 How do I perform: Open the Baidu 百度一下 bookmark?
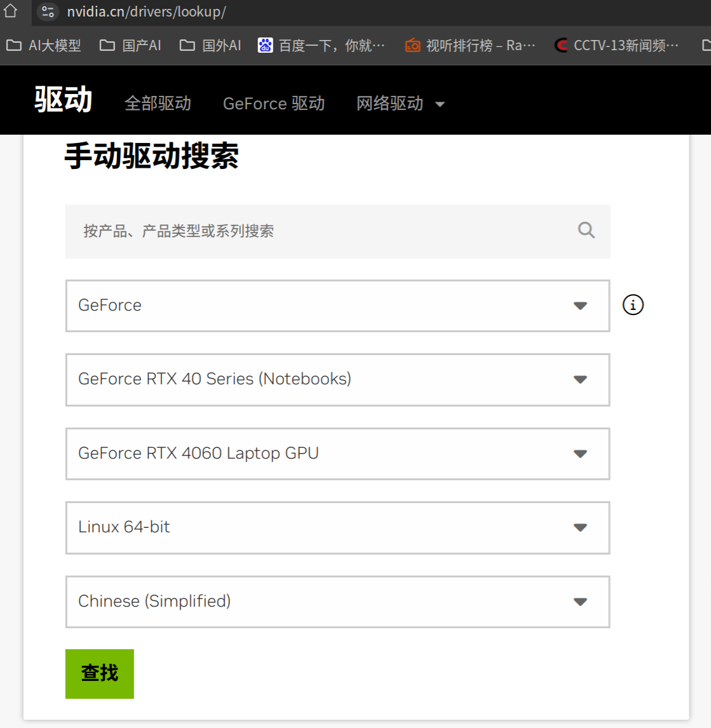pos(322,46)
